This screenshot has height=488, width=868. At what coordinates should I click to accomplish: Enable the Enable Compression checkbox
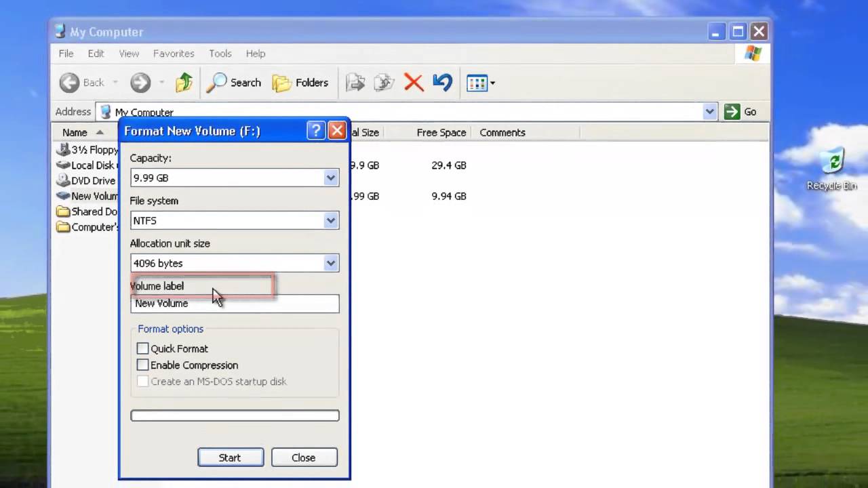[142, 365]
